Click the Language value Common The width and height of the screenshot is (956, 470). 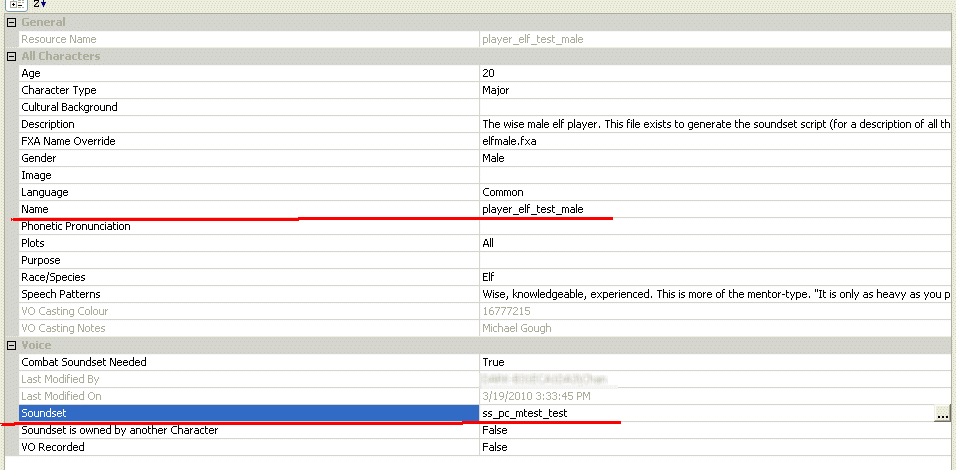502,192
